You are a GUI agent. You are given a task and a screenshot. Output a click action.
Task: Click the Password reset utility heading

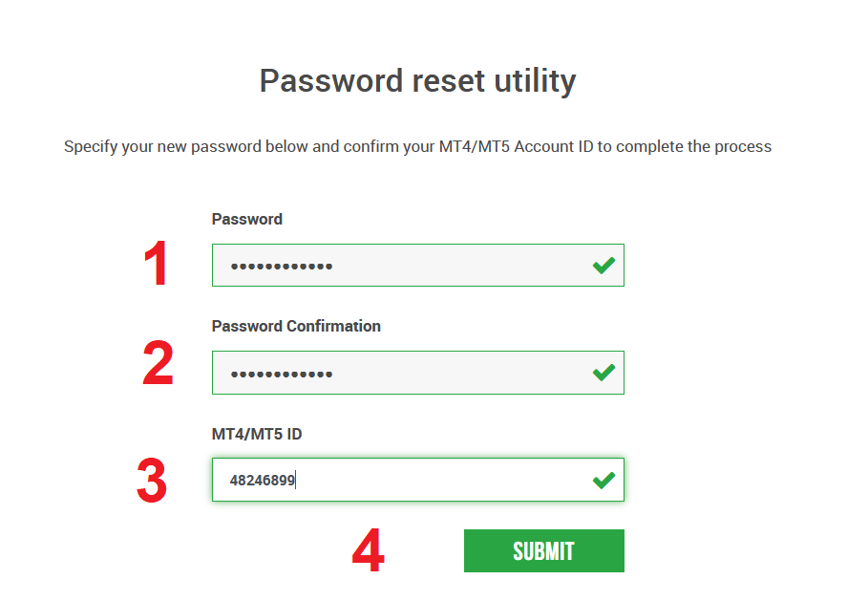coord(416,81)
